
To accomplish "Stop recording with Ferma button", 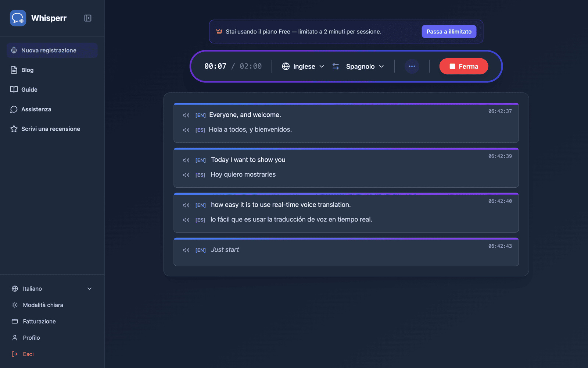I will click(464, 66).
